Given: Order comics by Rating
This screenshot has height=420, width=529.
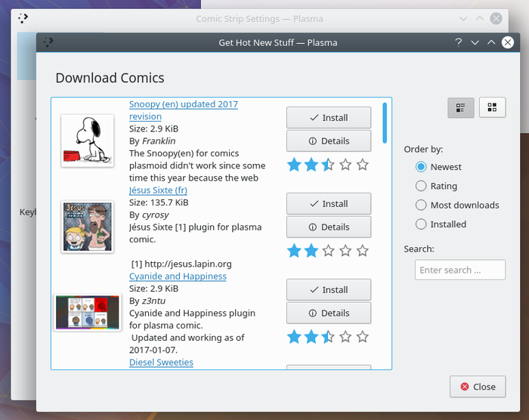Looking at the screenshot, I should (421, 186).
